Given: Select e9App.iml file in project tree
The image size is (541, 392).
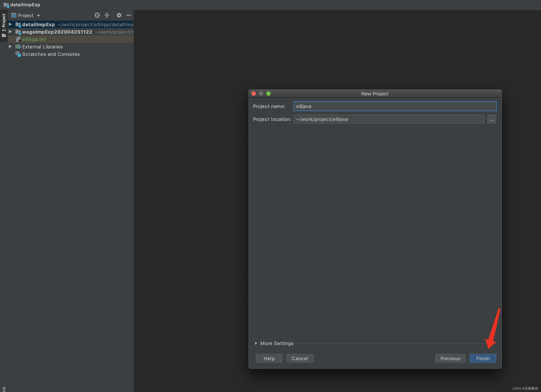Looking at the screenshot, I should click(x=34, y=39).
